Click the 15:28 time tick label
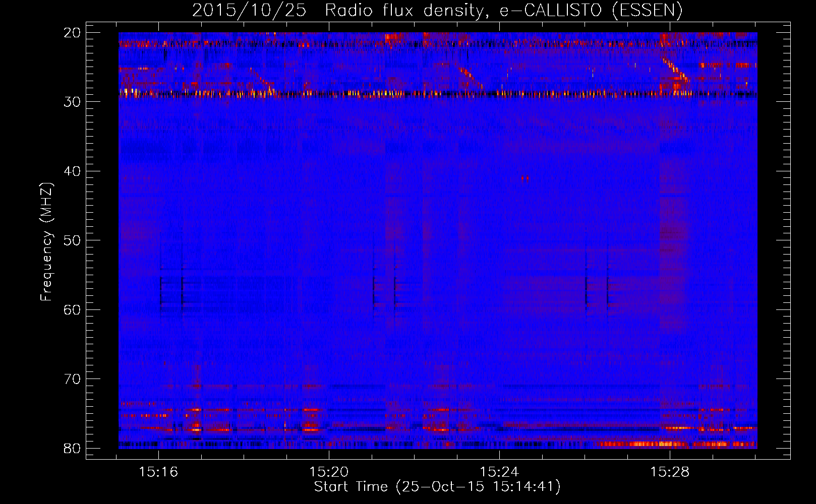 coord(670,472)
